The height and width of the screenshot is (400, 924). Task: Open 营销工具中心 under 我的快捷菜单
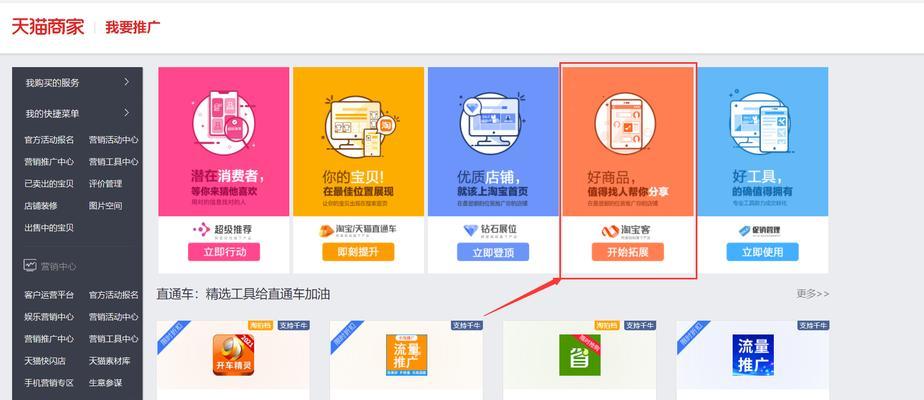(114, 161)
